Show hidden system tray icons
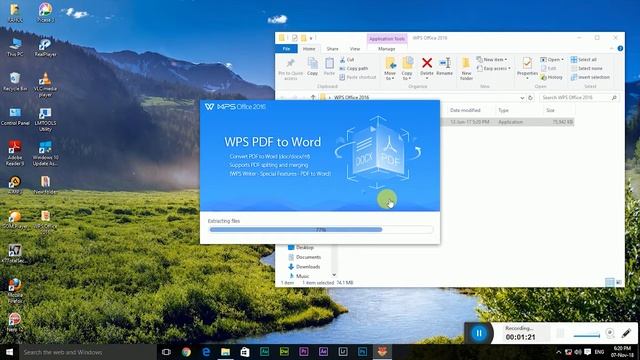The height and width of the screenshot is (360, 640). click(x=558, y=352)
